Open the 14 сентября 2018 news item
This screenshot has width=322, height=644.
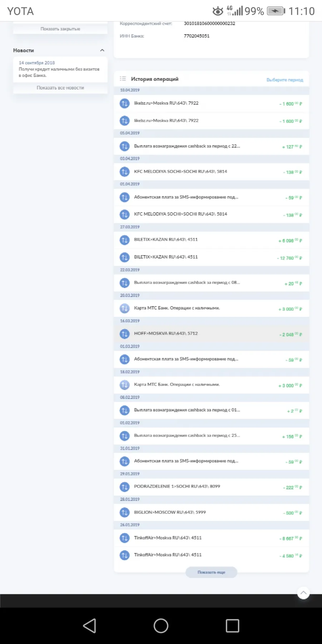pyautogui.click(x=60, y=69)
